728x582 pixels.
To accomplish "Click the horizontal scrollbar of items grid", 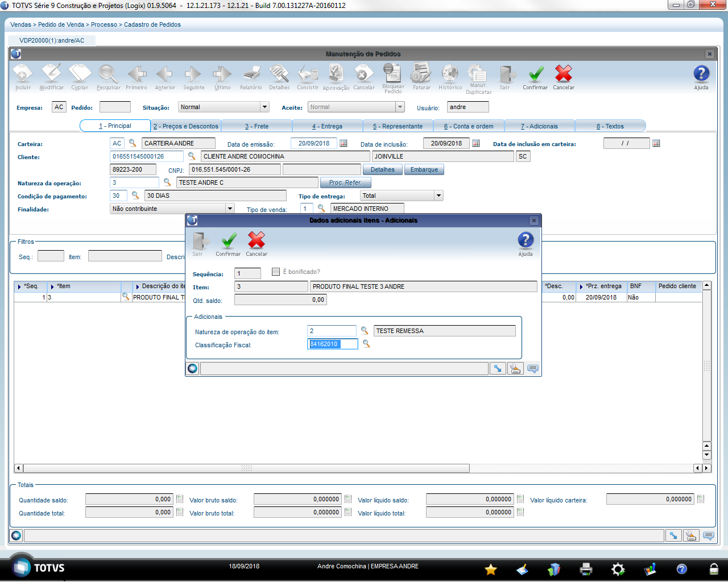I will click(x=246, y=468).
